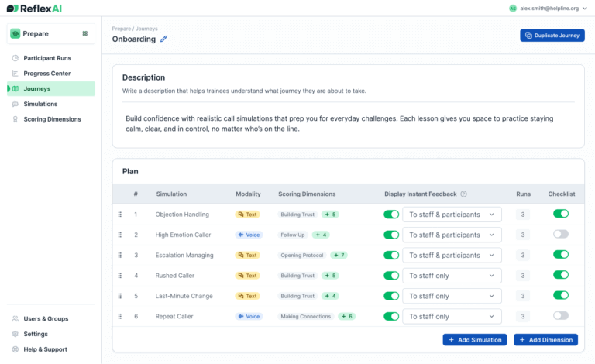Viewport: 595px width, 364px height.
Task: Click the Settings gear icon
Action: click(15, 334)
